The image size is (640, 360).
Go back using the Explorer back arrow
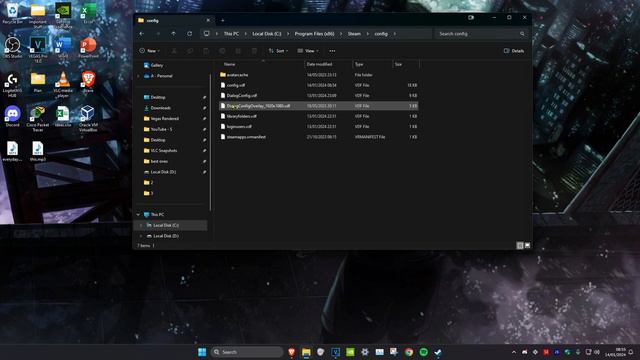pyautogui.click(x=142, y=34)
